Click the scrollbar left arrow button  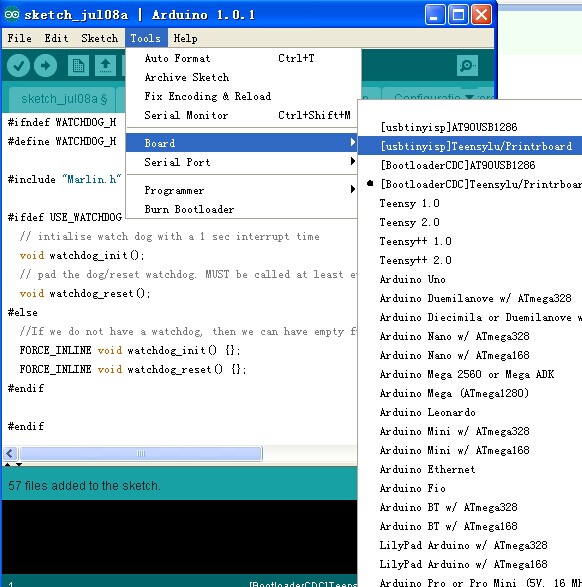10,454
